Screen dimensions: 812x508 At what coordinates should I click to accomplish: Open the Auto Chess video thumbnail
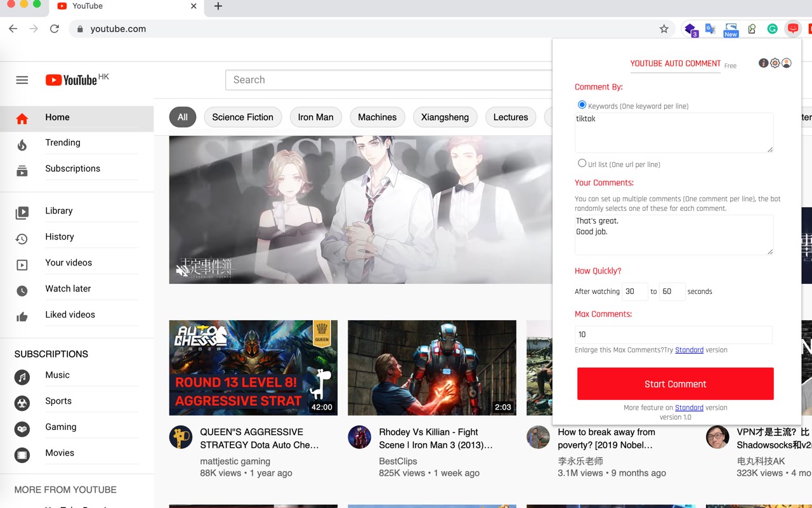[253, 368]
